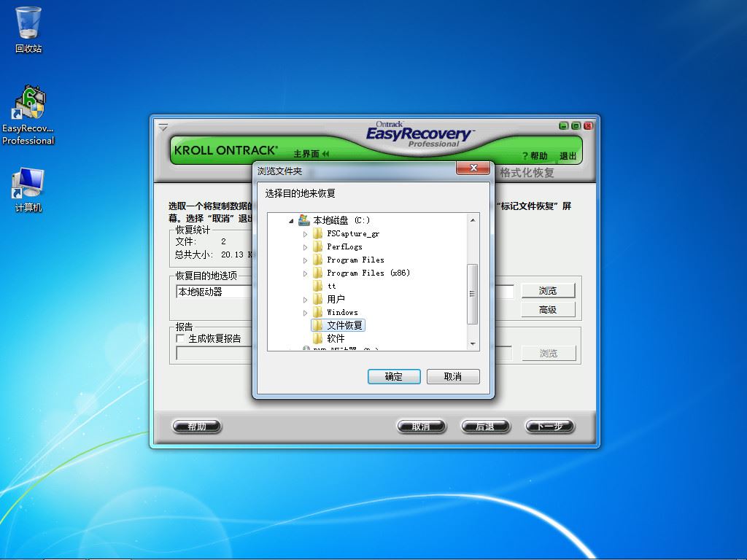Select the 文件恢复 folder name
Image resolution: width=747 pixels, height=560 pixels.
click(345, 325)
